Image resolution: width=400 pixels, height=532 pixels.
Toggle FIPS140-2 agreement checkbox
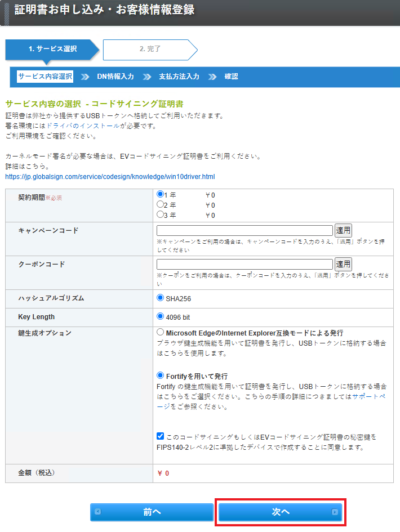coord(161,436)
